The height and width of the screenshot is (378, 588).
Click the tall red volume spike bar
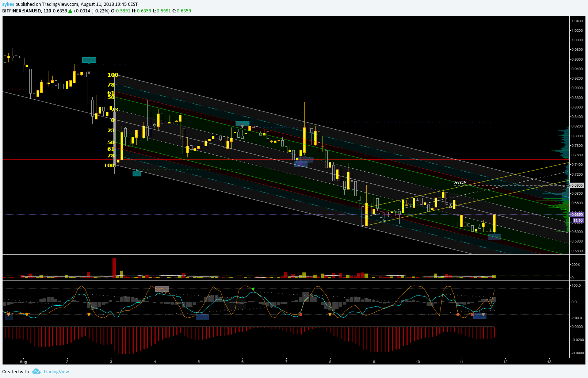[x=114, y=267]
